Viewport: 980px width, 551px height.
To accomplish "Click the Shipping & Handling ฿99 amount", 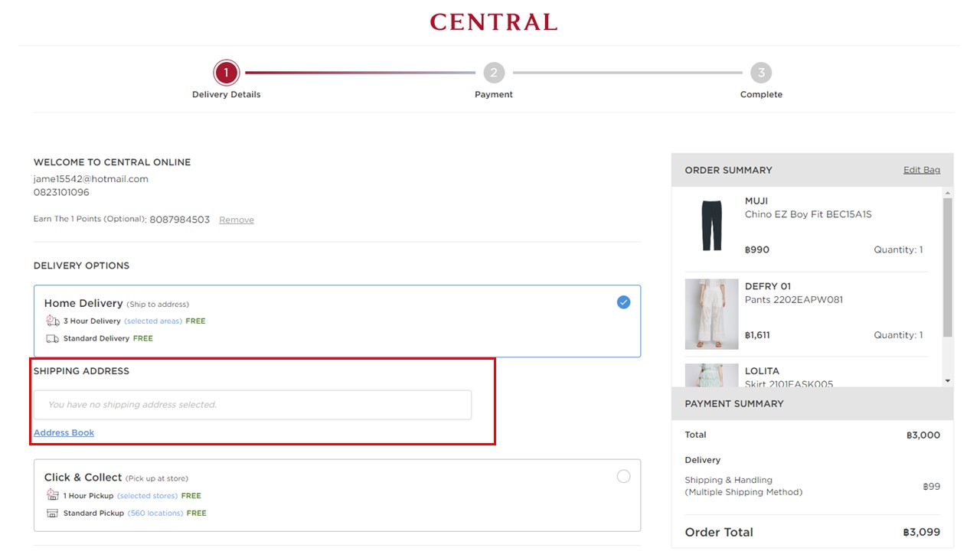I will (932, 487).
